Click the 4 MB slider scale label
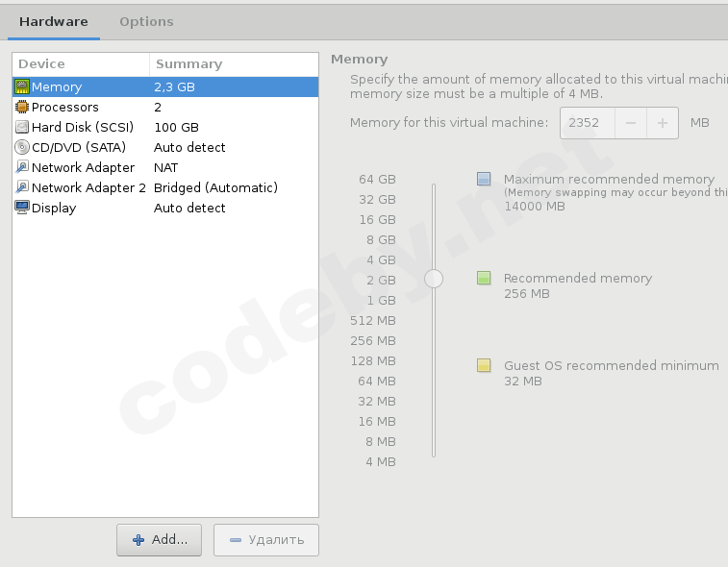This screenshot has width=728, height=567. tap(380, 461)
